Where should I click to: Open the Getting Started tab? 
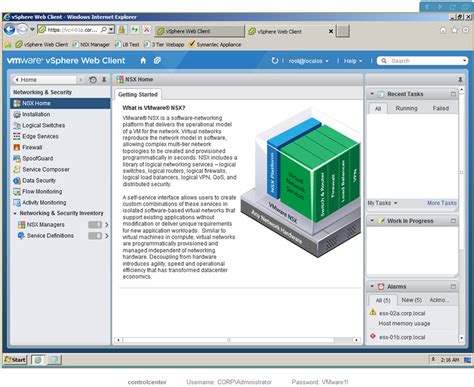coord(138,95)
